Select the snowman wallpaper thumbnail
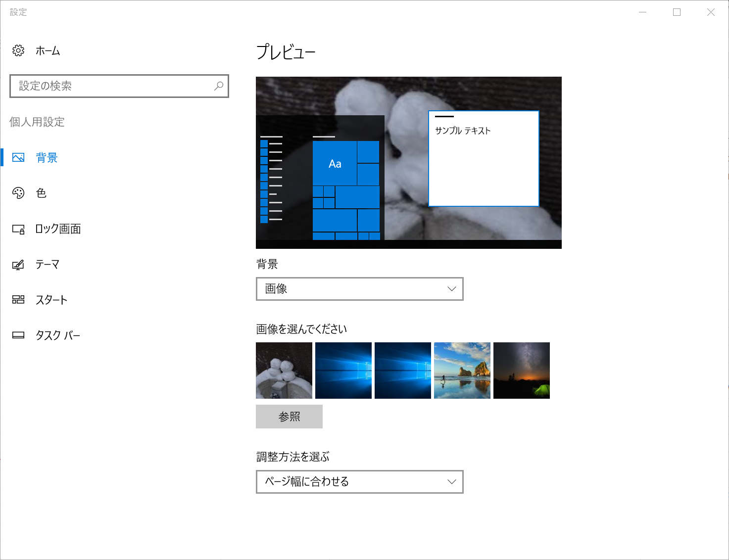The width and height of the screenshot is (729, 560). [284, 370]
